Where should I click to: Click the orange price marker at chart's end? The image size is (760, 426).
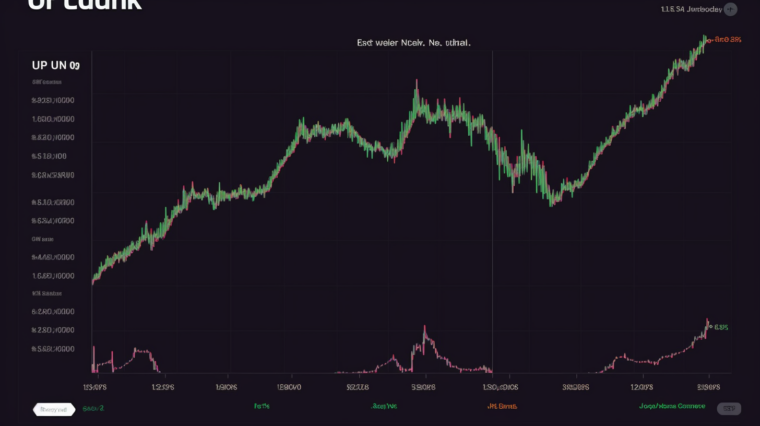(726, 40)
